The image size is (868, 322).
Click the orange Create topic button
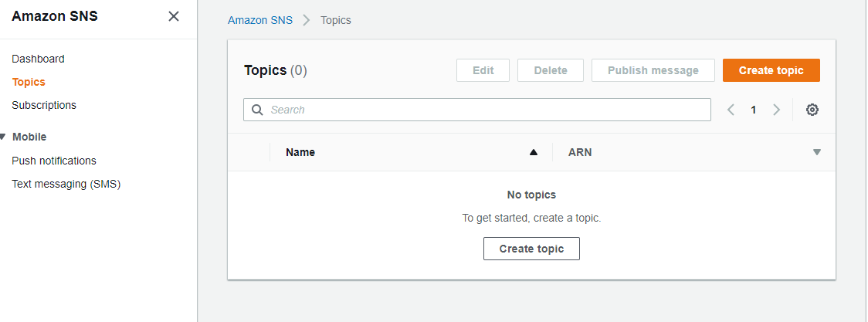pyautogui.click(x=771, y=70)
